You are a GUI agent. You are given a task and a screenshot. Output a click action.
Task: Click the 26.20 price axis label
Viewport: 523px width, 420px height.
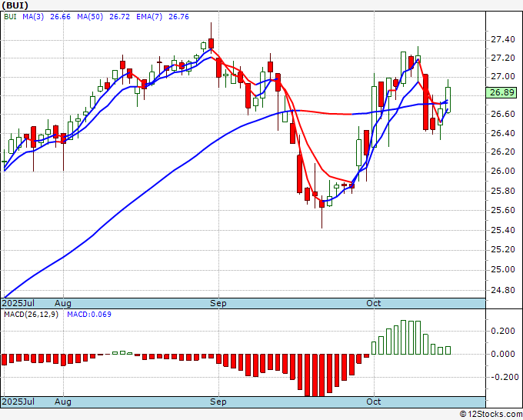[503, 152]
